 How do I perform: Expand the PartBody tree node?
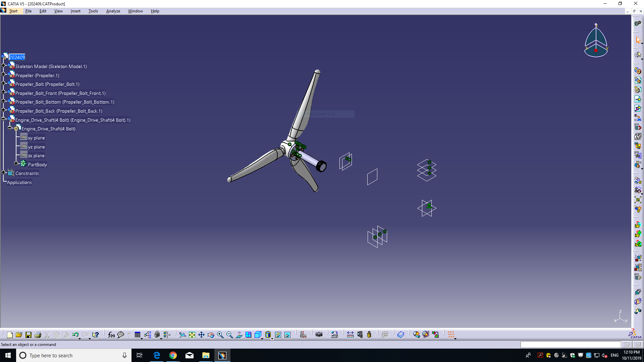tap(16, 163)
